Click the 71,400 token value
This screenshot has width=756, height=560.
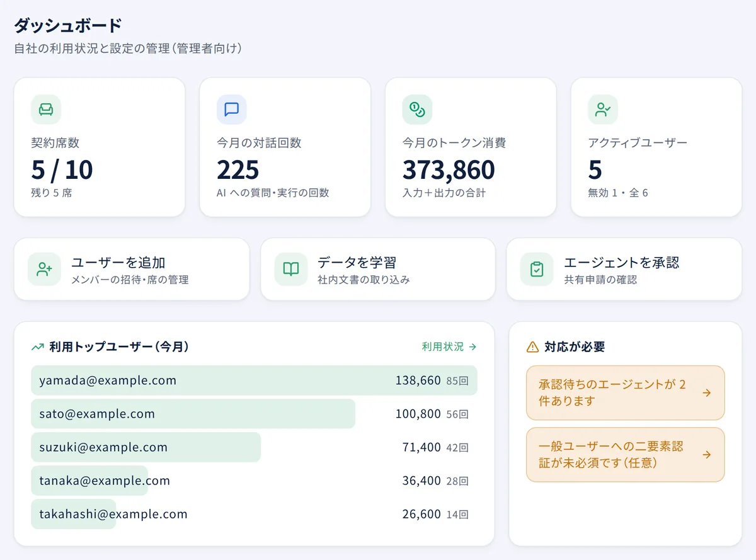click(421, 447)
